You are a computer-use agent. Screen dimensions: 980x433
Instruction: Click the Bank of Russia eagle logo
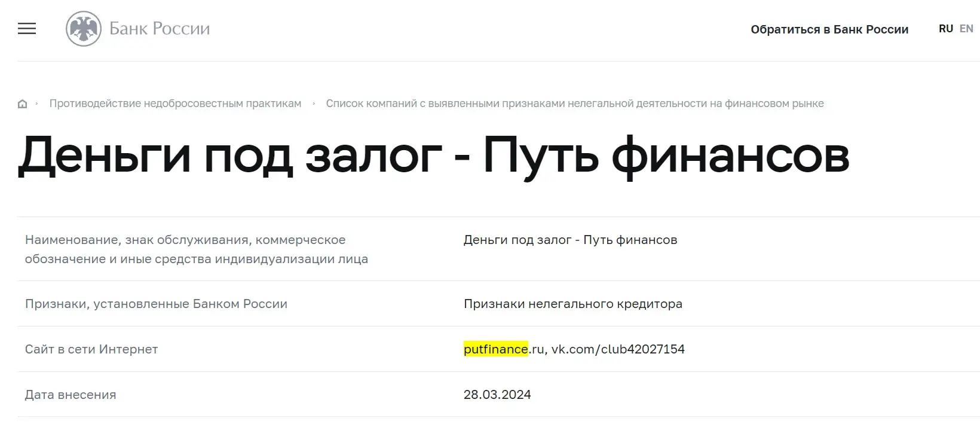(84, 29)
